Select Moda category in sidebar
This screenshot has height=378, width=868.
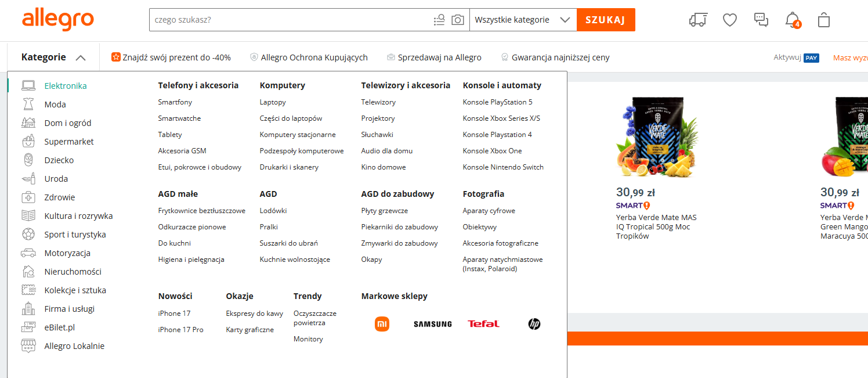[x=55, y=105]
